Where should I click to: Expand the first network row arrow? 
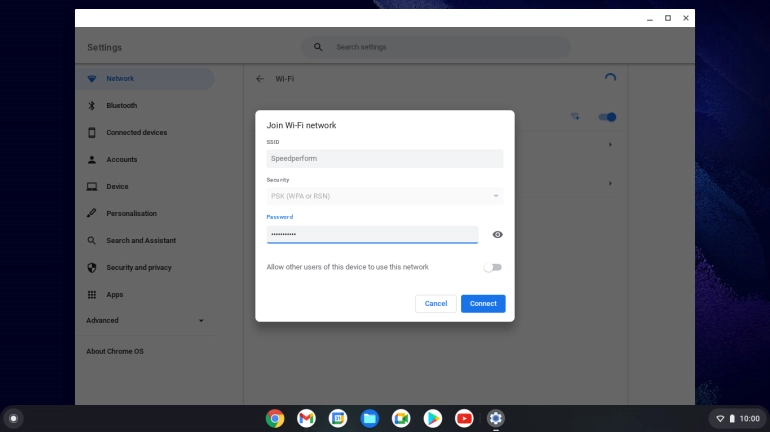(x=610, y=145)
